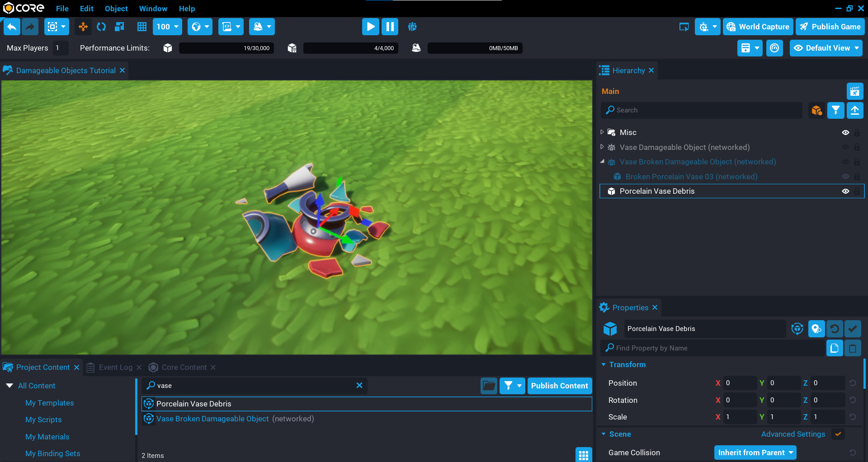Click the Hierarchy filter funnel icon
The image size is (868, 462).
tap(835, 110)
